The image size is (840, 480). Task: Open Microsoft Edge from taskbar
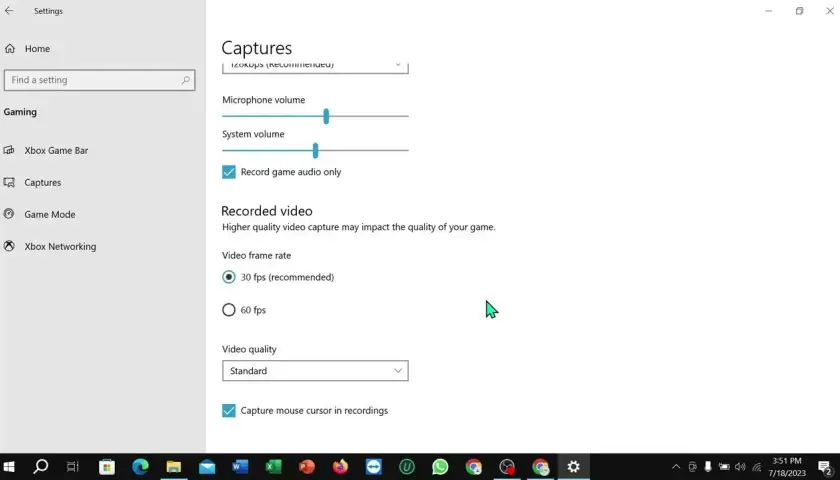click(140, 467)
